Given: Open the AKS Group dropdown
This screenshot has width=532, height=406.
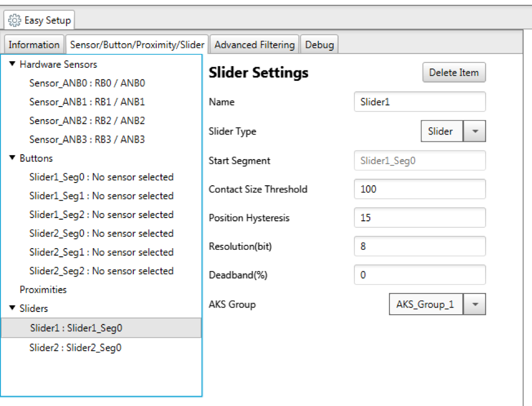Looking at the screenshot, I should click(475, 304).
